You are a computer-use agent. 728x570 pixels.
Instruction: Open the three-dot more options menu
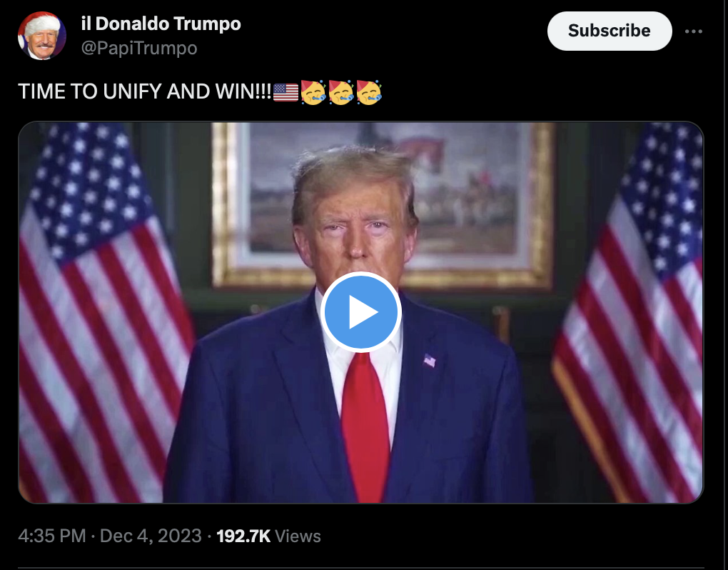(x=693, y=31)
